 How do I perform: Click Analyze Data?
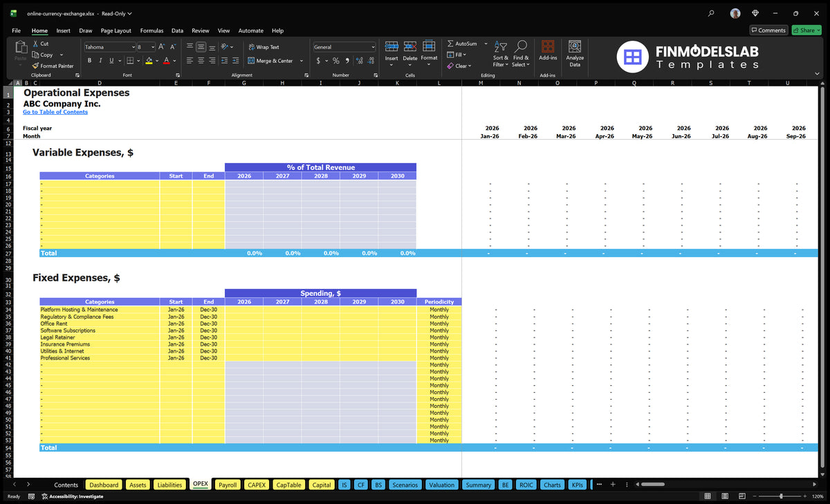pyautogui.click(x=575, y=53)
